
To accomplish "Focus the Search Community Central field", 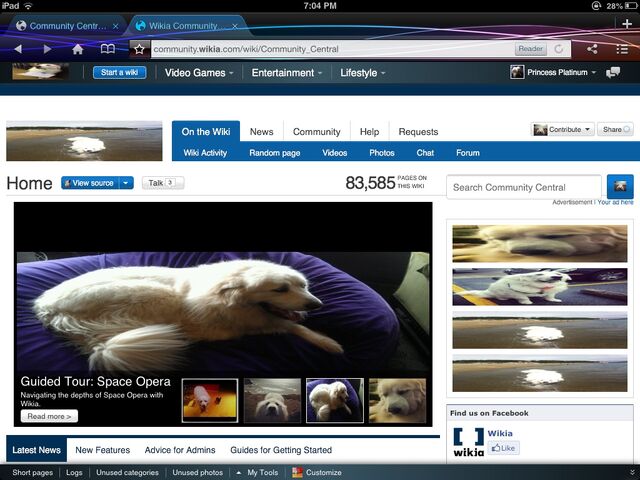I will (x=524, y=187).
